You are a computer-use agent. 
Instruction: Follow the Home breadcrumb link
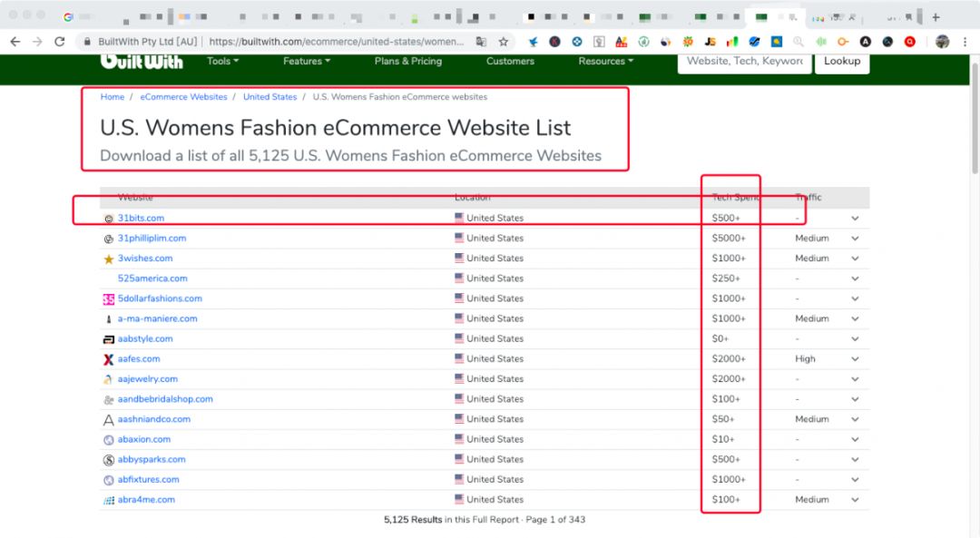click(113, 97)
